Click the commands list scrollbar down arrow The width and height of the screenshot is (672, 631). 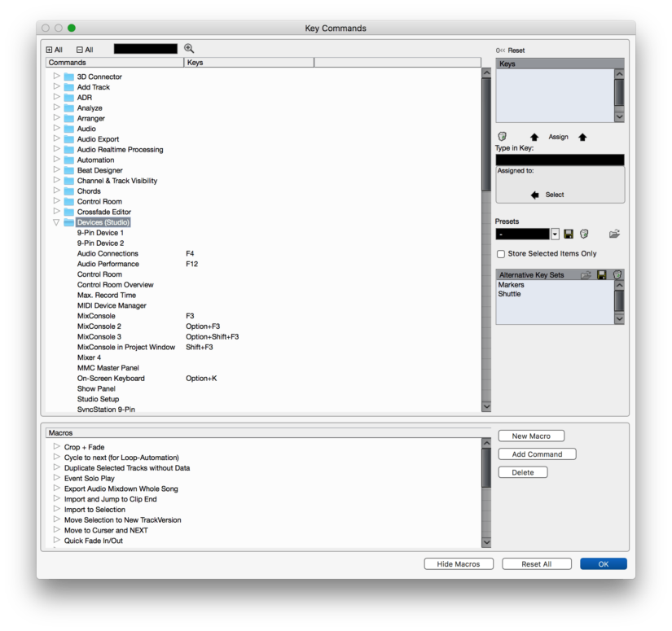pyautogui.click(x=486, y=405)
